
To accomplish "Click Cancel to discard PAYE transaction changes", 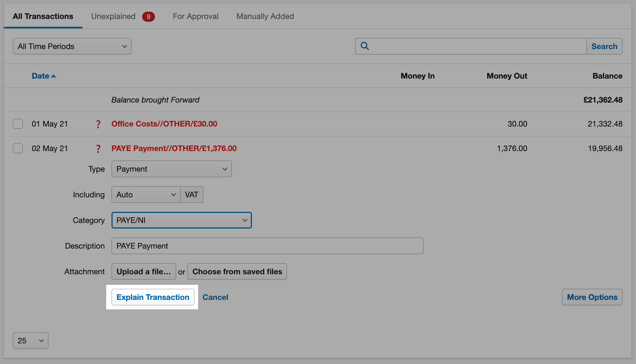I will pyautogui.click(x=215, y=297).
